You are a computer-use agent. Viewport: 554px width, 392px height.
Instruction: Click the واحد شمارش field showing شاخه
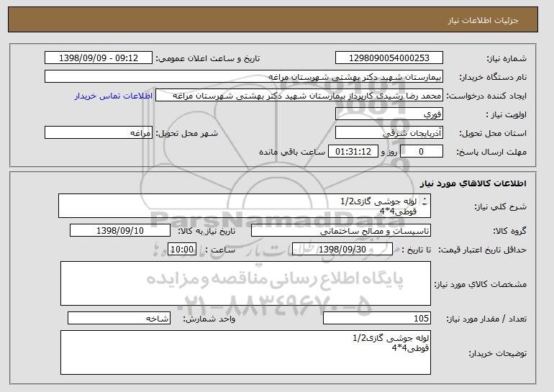pyautogui.click(x=119, y=318)
